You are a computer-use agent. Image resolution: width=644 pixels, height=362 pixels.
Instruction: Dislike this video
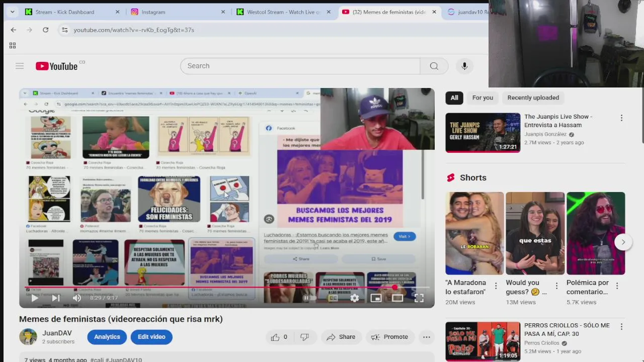[304, 337]
